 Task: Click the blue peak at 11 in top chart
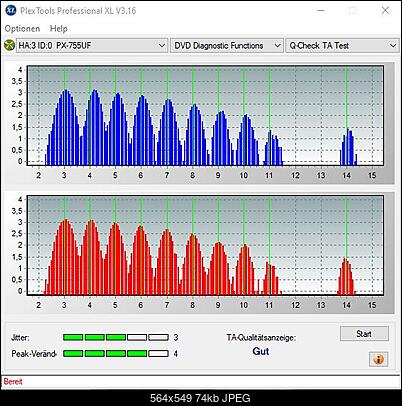coord(272,148)
